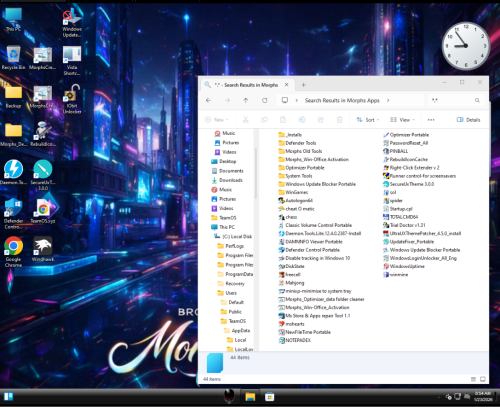This screenshot has width=500, height=407.
Task: Go up one folder level
Action: (x=246, y=100)
